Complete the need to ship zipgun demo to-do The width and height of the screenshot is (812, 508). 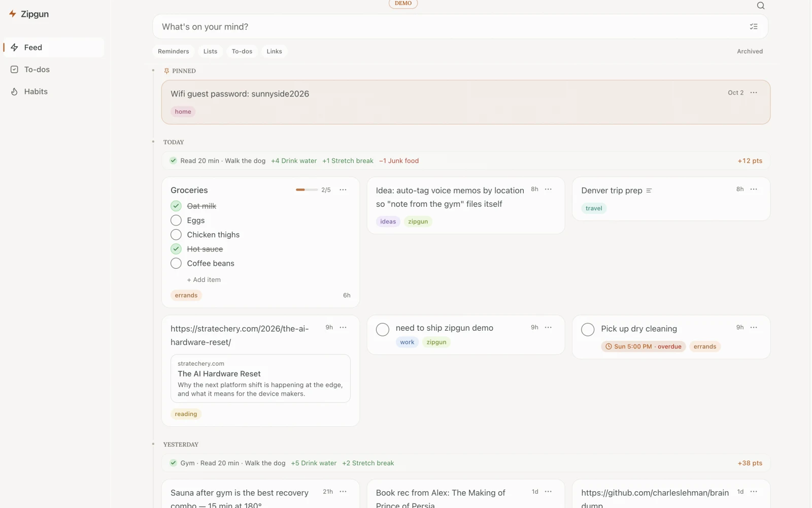(x=383, y=329)
